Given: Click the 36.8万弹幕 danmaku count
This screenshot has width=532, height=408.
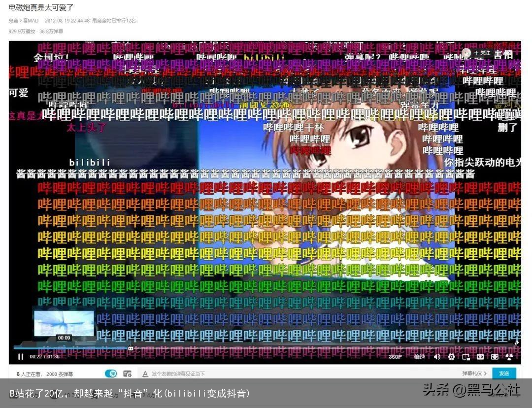Looking at the screenshot, I should [x=51, y=31].
